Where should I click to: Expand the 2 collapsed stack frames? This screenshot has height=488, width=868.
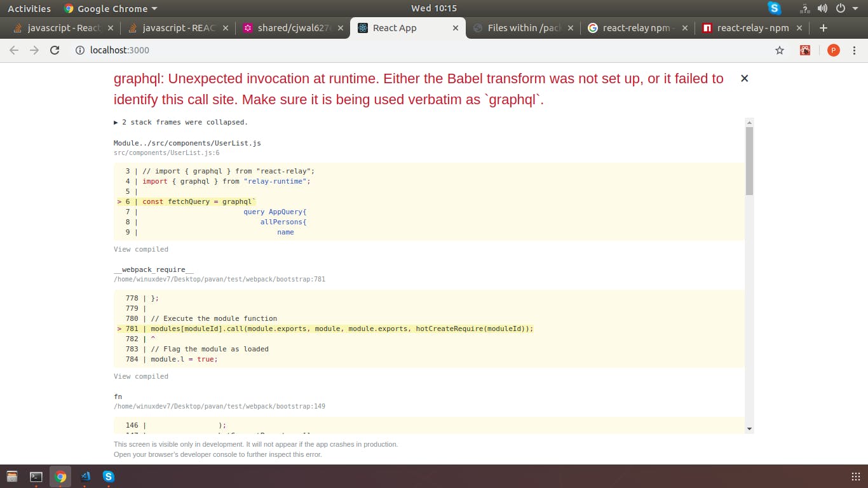pyautogui.click(x=180, y=122)
